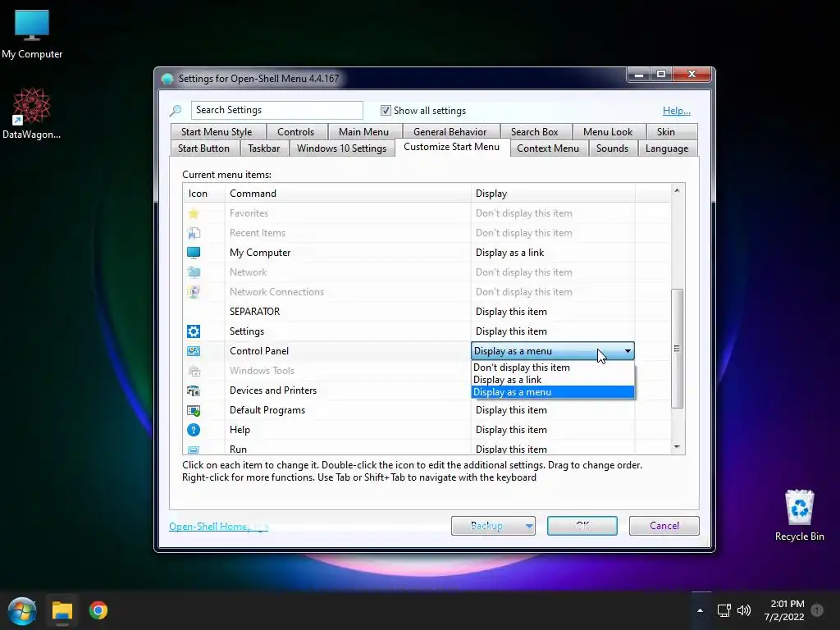
Task: Switch to the Main Menu tab
Action: click(363, 132)
